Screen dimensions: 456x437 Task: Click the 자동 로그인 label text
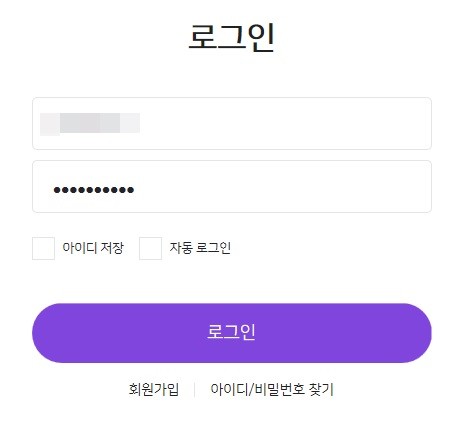click(x=200, y=248)
